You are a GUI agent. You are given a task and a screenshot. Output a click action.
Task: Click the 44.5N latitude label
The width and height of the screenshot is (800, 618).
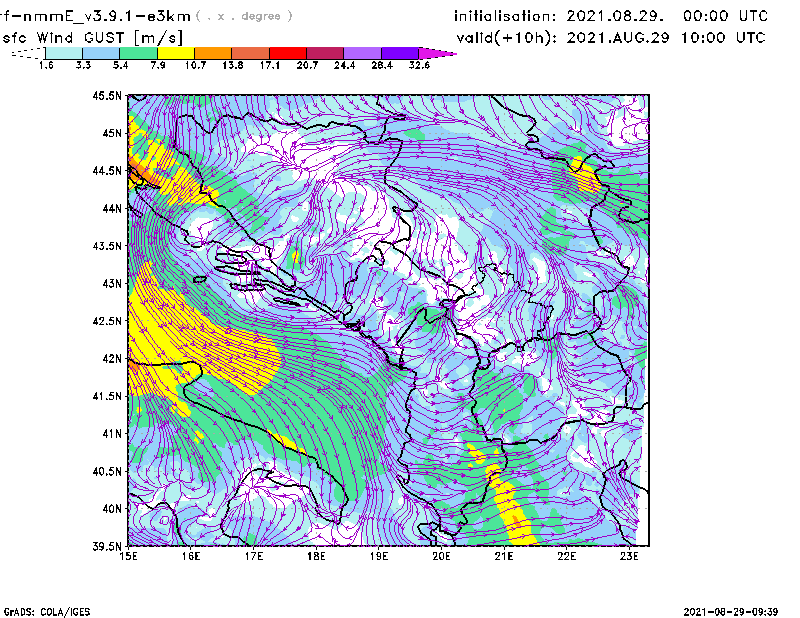click(107, 171)
